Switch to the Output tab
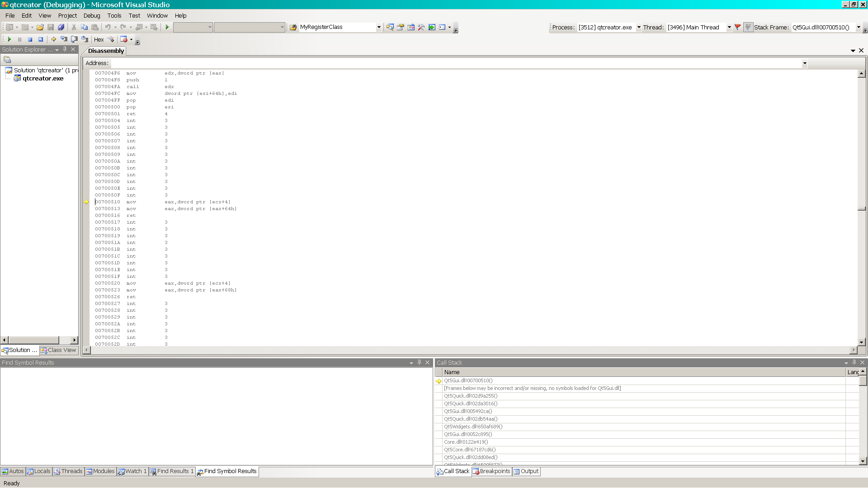This screenshot has height=488, width=868. 526,471
